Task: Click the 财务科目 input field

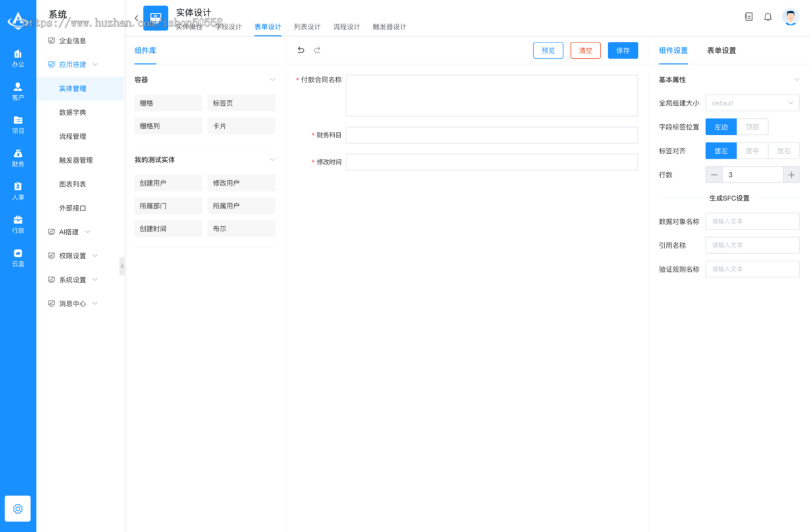Action: 492,135
